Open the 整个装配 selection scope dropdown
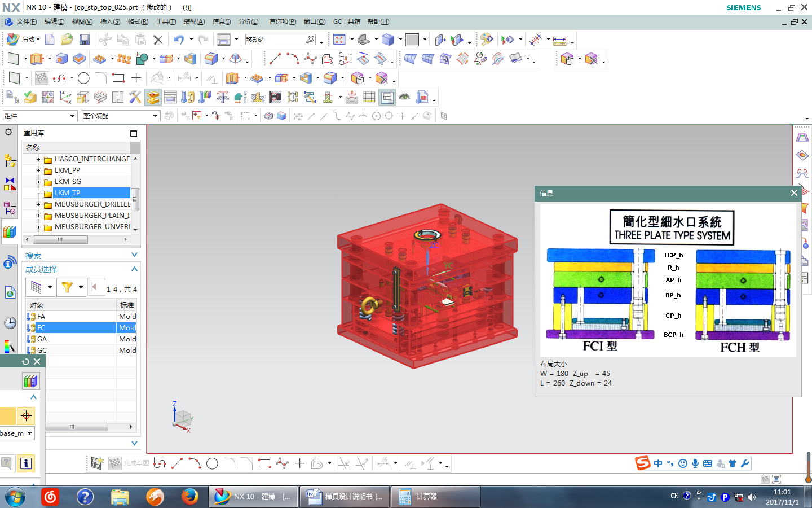Screen dimensions: 812x508 (x=121, y=116)
